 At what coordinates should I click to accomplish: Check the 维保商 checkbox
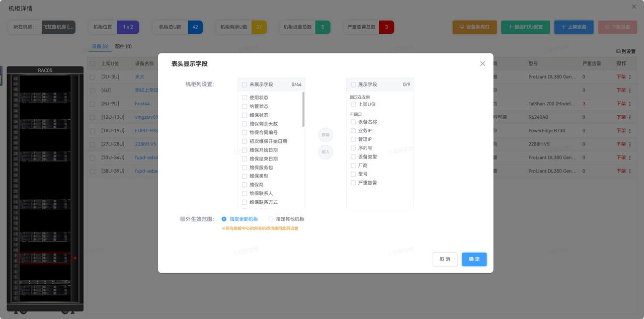click(245, 185)
